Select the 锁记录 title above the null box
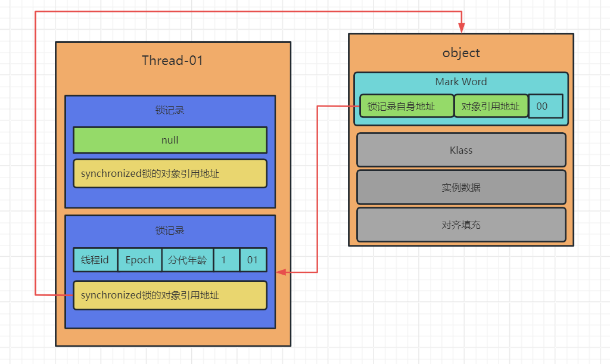The width and height of the screenshot is (610, 364). pos(170,110)
